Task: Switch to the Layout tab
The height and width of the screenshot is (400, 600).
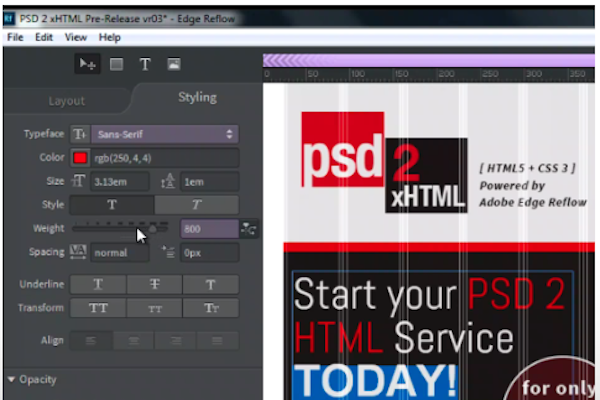Action: tap(66, 101)
